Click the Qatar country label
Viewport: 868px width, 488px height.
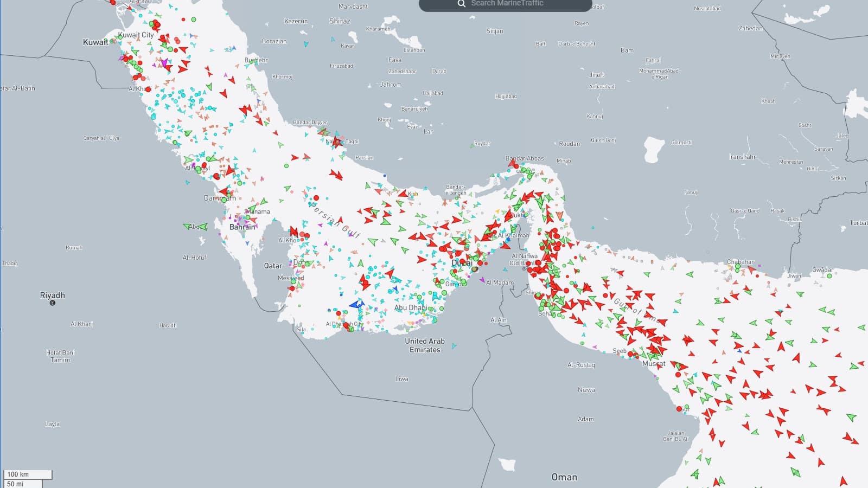click(x=273, y=266)
